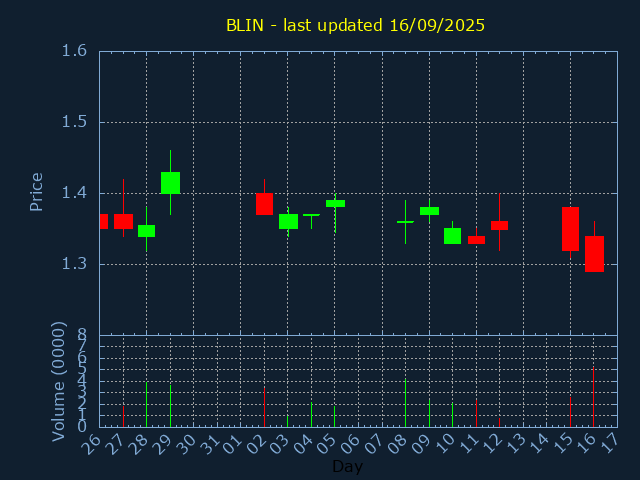The height and width of the screenshot is (480, 640).
Task: Choose day label 12 on x-axis
Action: click(491, 444)
